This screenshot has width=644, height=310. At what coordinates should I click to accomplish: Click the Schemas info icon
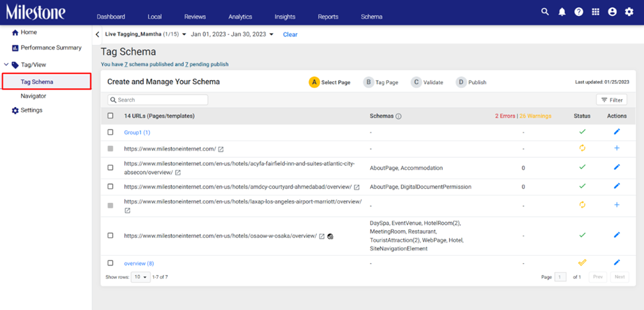(398, 116)
